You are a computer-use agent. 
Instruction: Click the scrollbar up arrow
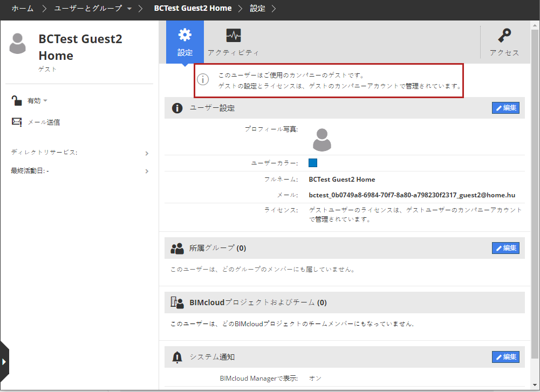click(x=535, y=25)
